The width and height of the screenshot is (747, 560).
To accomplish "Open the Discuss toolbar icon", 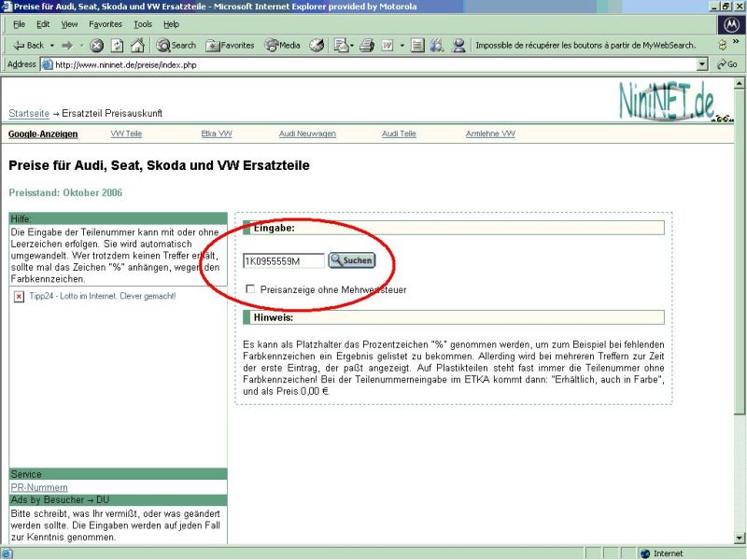I will 417,46.
